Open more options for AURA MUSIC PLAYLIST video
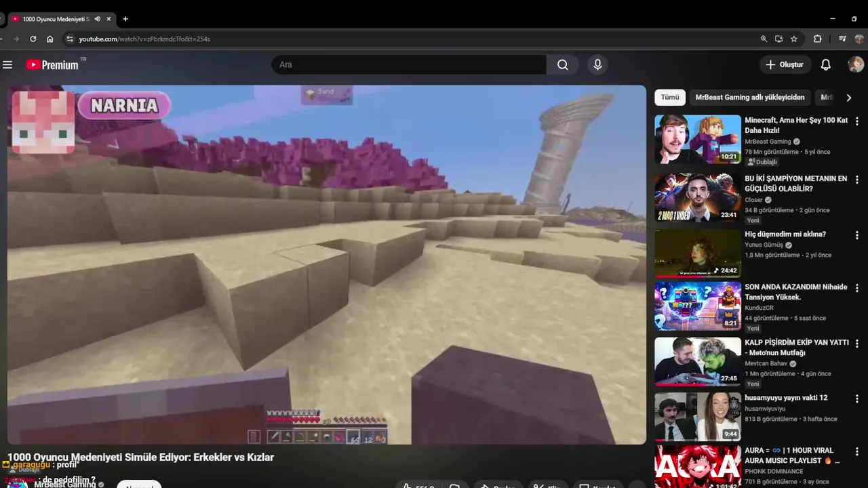This screenshot has width=868, height=488. pos(857,452)
